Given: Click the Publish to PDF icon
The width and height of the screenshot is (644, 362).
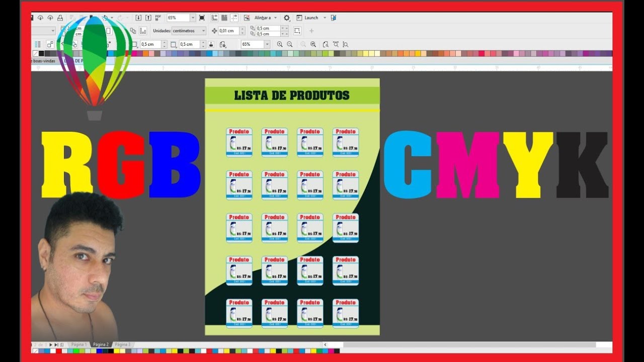Looking at the screenshot, I should click(x=158, y=18).
